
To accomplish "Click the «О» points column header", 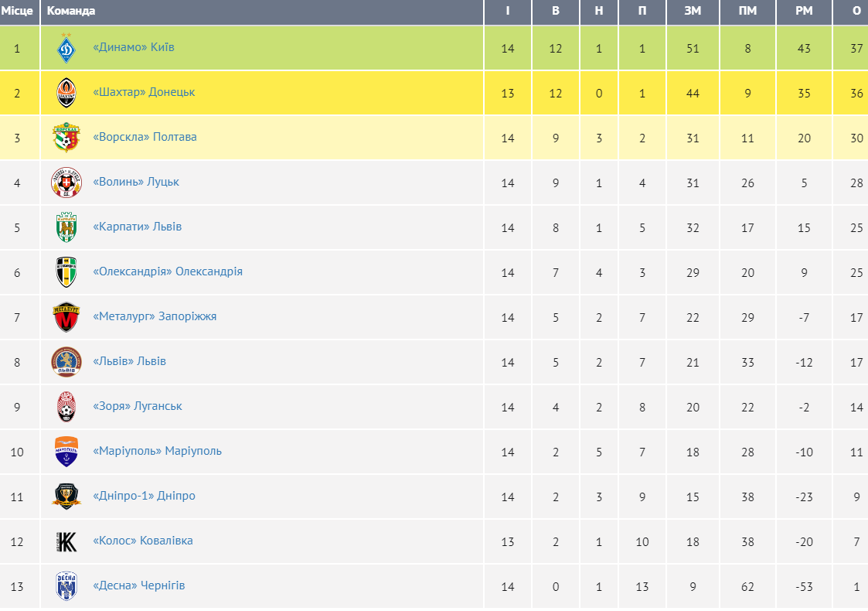I will click(x=856, y=11).
